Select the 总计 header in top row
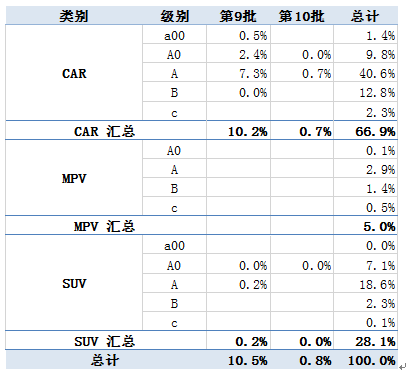 365,16
